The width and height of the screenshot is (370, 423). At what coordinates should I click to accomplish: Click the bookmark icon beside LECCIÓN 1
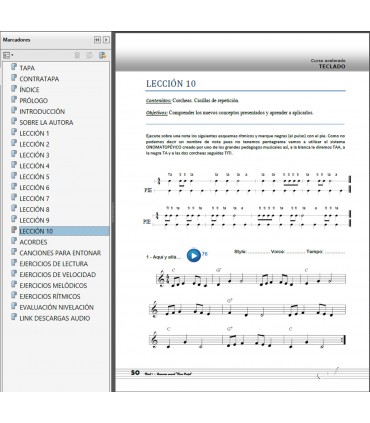point(14,132)
